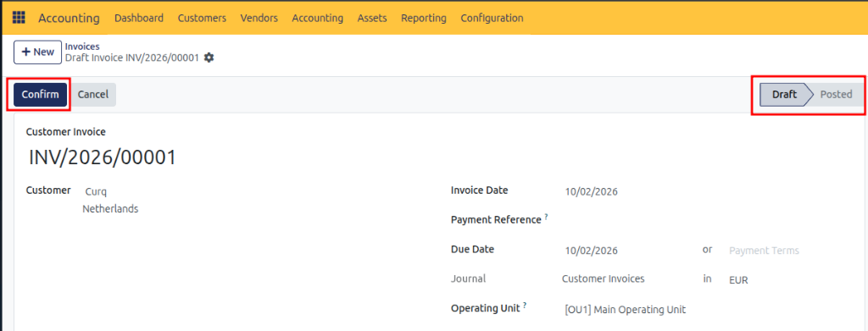Open the Customer field showing Curq

click(x=95, y=192)
